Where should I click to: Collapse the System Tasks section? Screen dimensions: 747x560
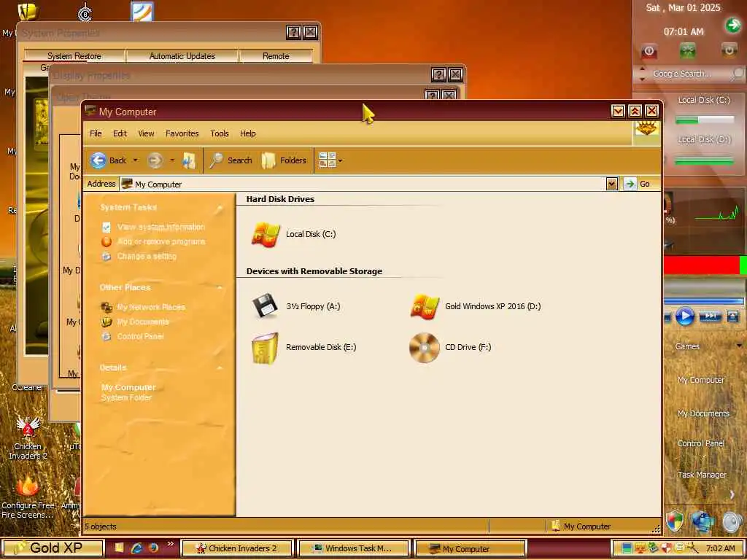(220, 208)
